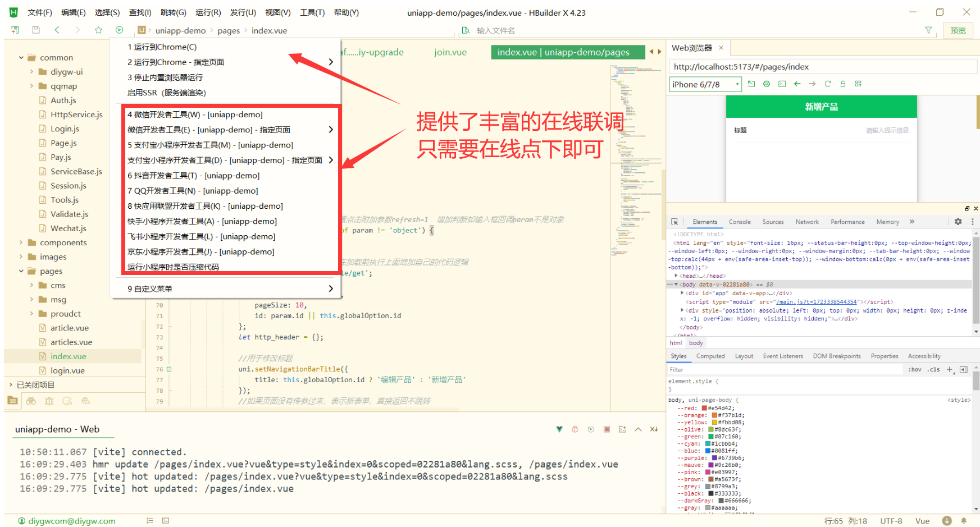Open Computed styles tab
The image size is (980, 527).
[x=710, y=356]
